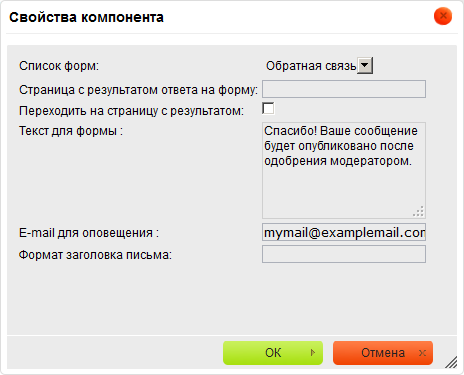Click the textarea resize handle dots
The image size is (464, 375).
(x=419, y=212)
